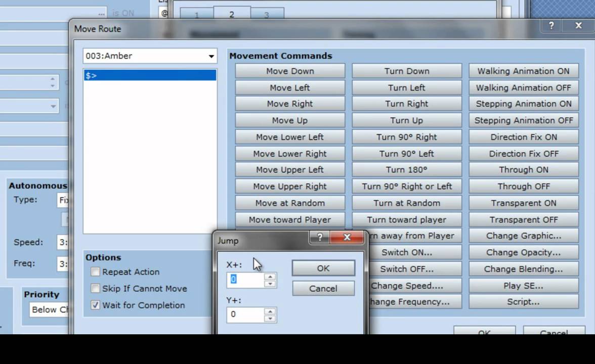Image resolution: width=595 pixels, height=364 pixels.
Task: Decrease the Y+ jump value
Action: (270, 318)
